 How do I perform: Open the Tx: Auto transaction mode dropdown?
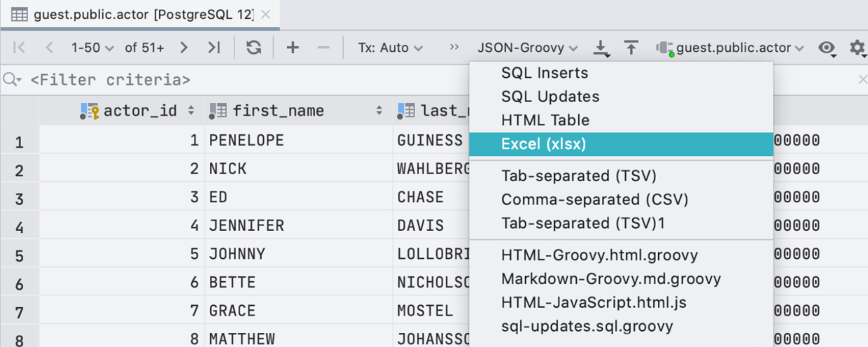(x=390, y=48)
